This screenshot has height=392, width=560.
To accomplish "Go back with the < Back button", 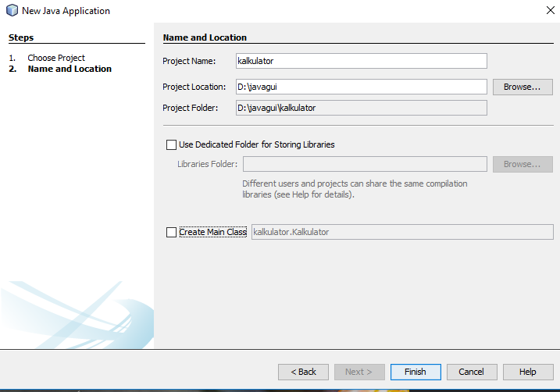I will tap(303, 372).
